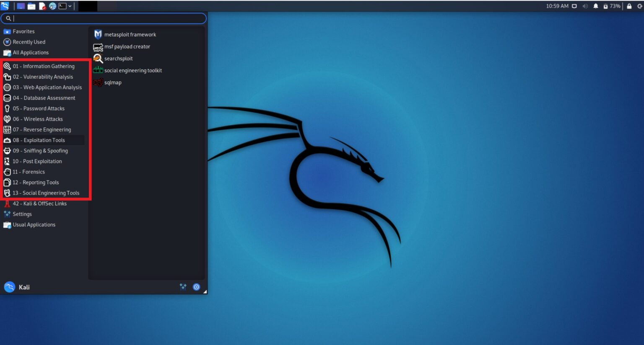The width and height of the screenshot is (644, 345).
Task: Mute the system volume
Action: (585, 6)
